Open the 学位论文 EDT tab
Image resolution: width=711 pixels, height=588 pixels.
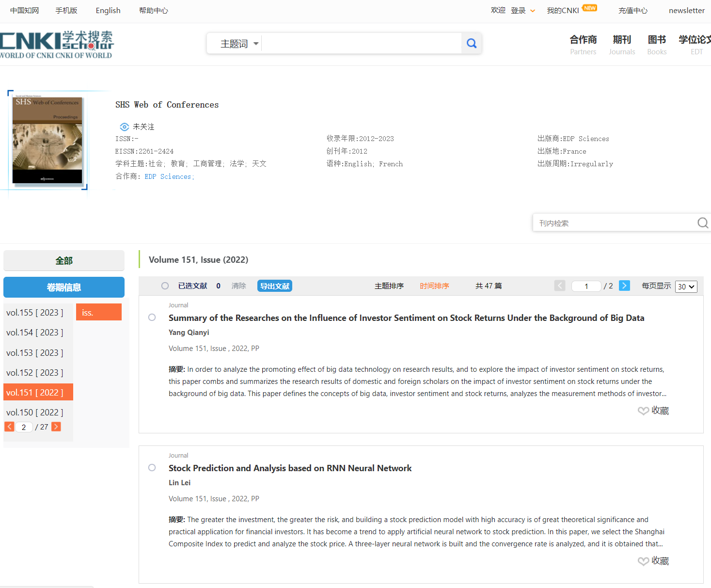click(695, 45)
